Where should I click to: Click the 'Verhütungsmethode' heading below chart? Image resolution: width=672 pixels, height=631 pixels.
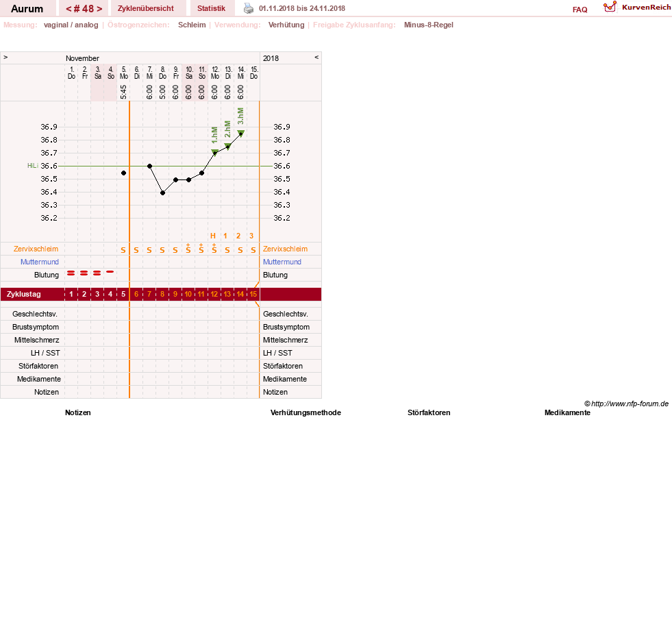[x=306, y=412]
